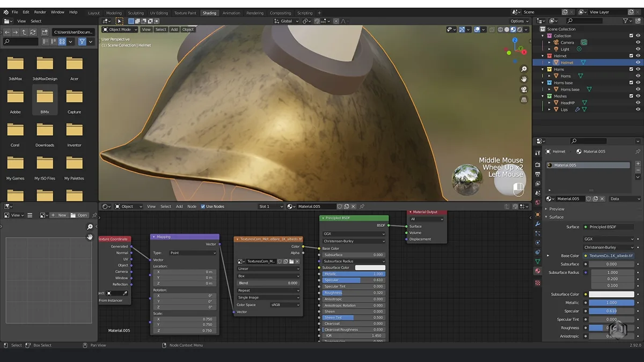Set the Subsurface Color swatch on the Principled BSDF node
Viewport: 644px width, 362px height.
(371, 267)
